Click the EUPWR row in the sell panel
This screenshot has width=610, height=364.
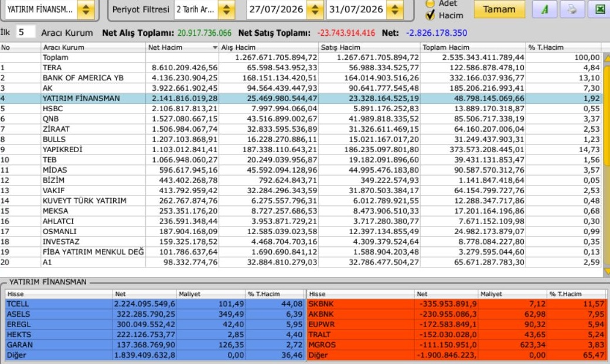[456, 324]
